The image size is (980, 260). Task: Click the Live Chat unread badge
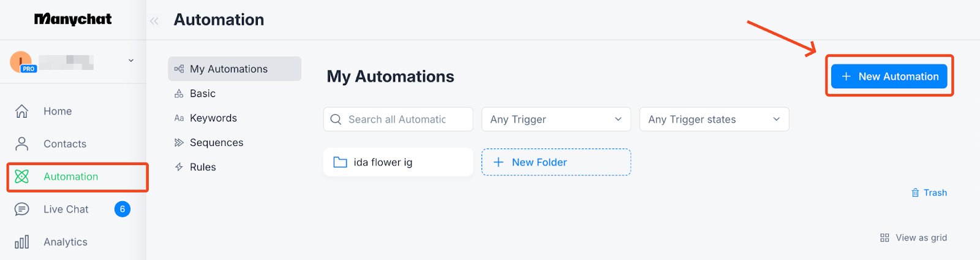coord(123,209)
